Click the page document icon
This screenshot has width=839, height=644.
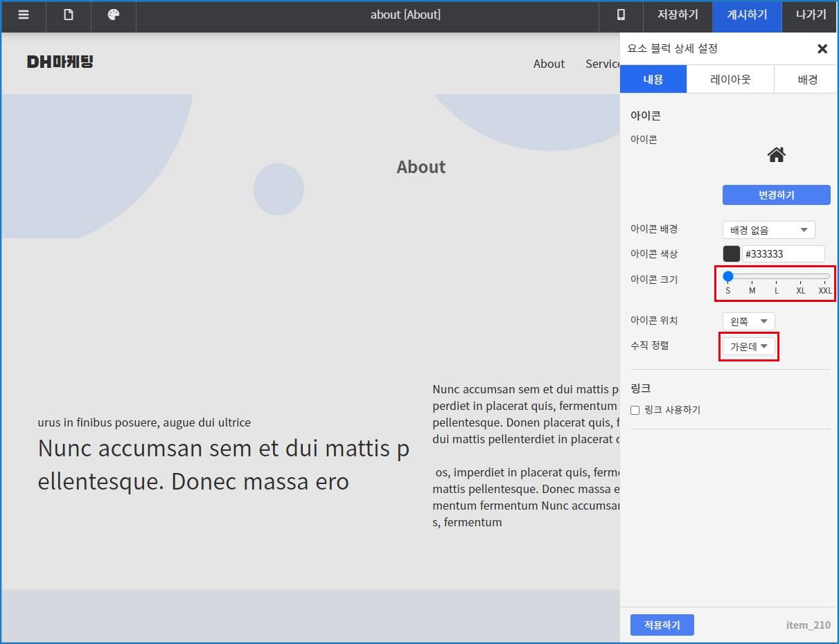[69, 15]
